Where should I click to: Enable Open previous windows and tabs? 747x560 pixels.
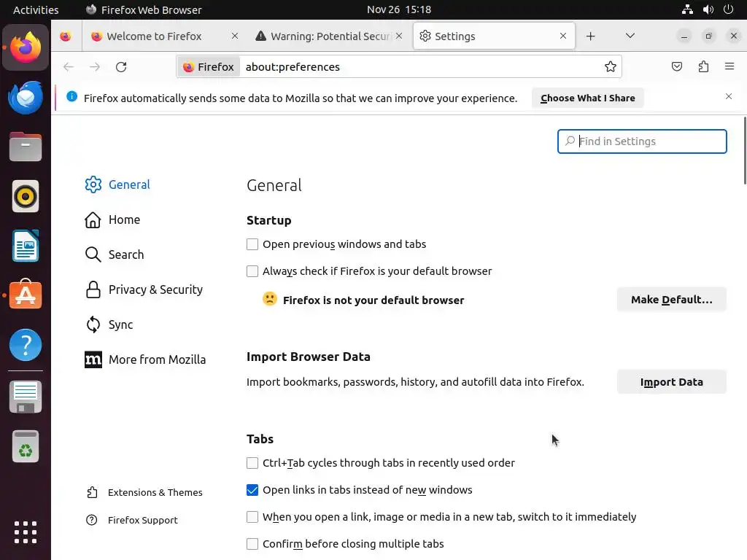coord(252,245)
